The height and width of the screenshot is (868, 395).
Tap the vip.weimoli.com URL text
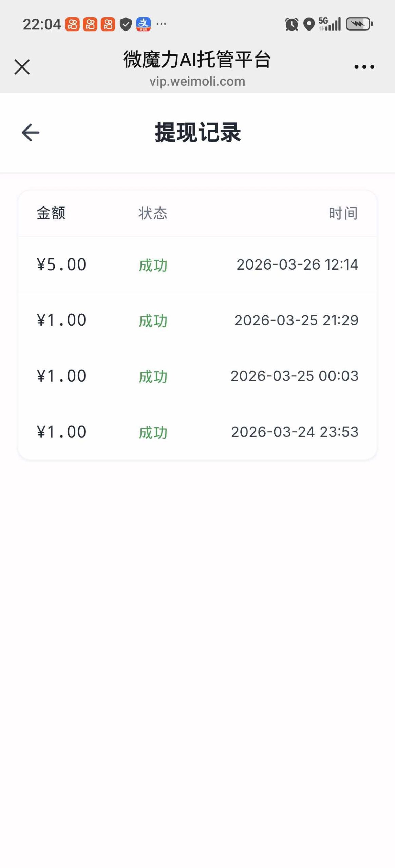click(x=197, y=81)
